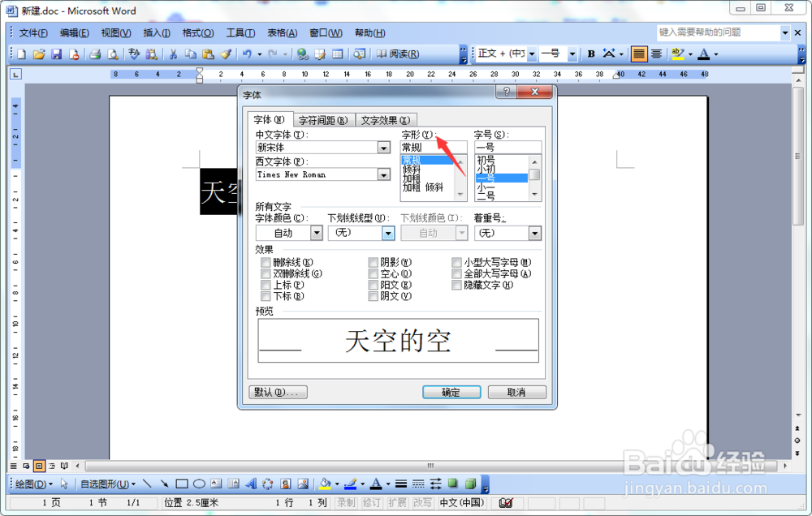Select the Rectangle shape tool
Image resolution: width=812 pixels, height=516 pixels.
pyautogui.click(x=182, y=484)
